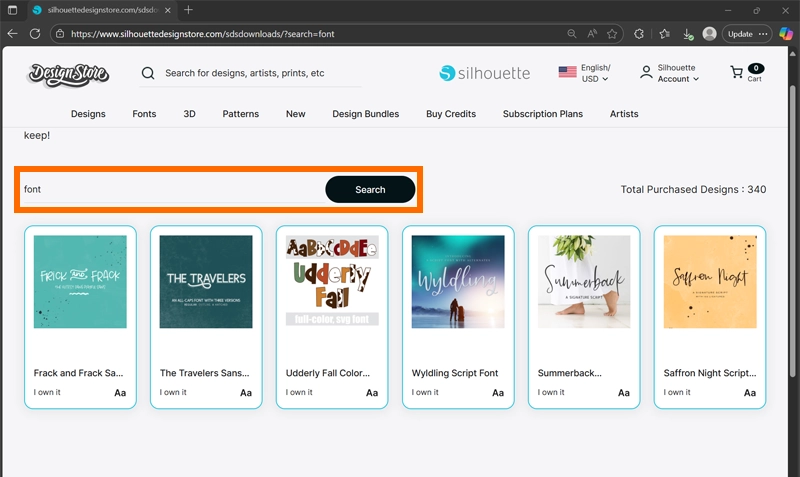Expand the English/USD language dropdown
This screenshot has width=800, height=477.
coord(585,73)
